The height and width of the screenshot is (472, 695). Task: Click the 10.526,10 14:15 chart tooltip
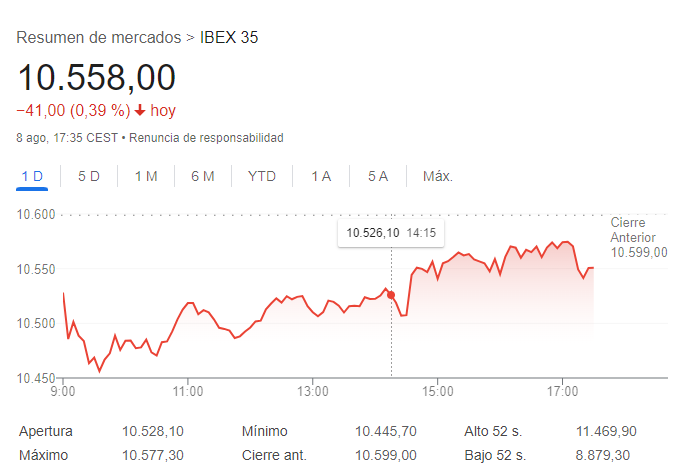tap(393, 233)
